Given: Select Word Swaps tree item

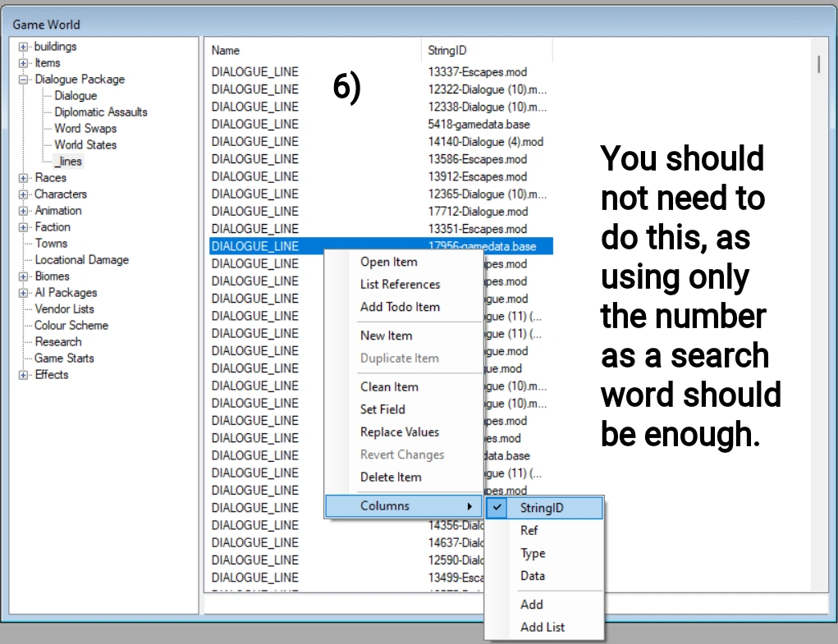Looking at the screenshot, I should [x=85, y=129].
